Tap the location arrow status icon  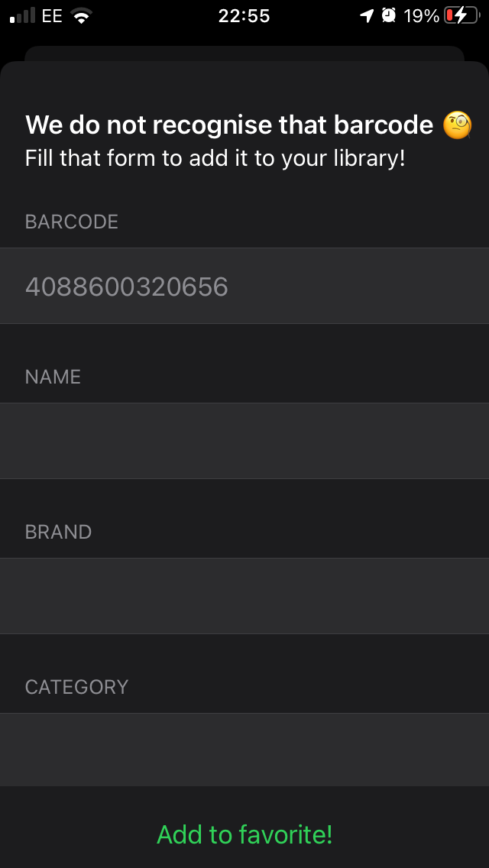click(x=366, y=14)
